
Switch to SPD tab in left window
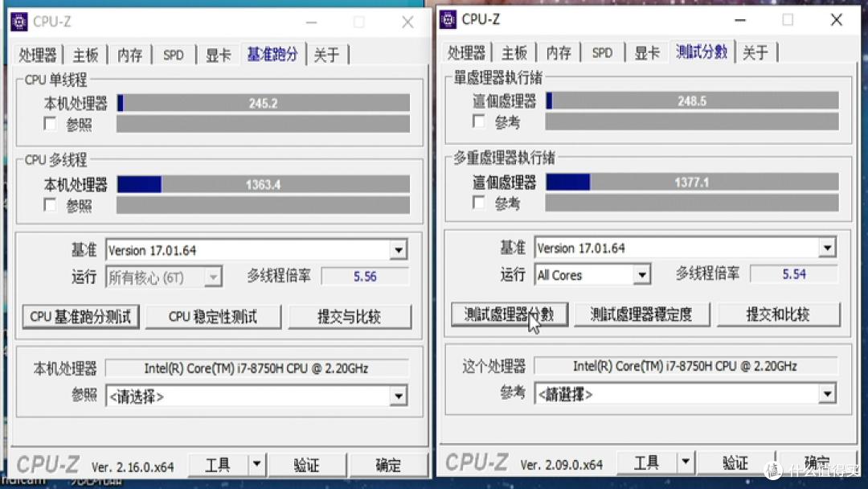(174, 55)
